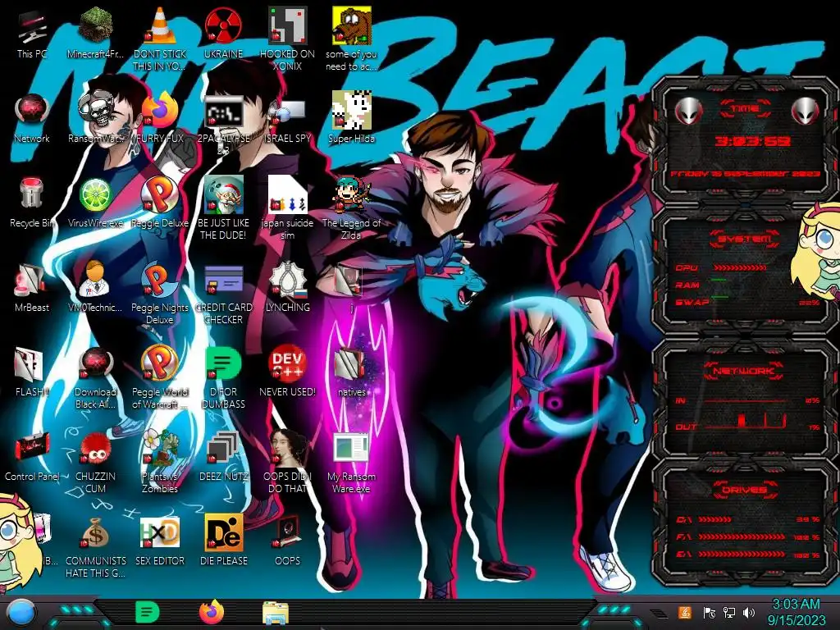The width and height of the screenshot is (840, 630).
Task: Click the orange tray icon
Action: (684, 612)
